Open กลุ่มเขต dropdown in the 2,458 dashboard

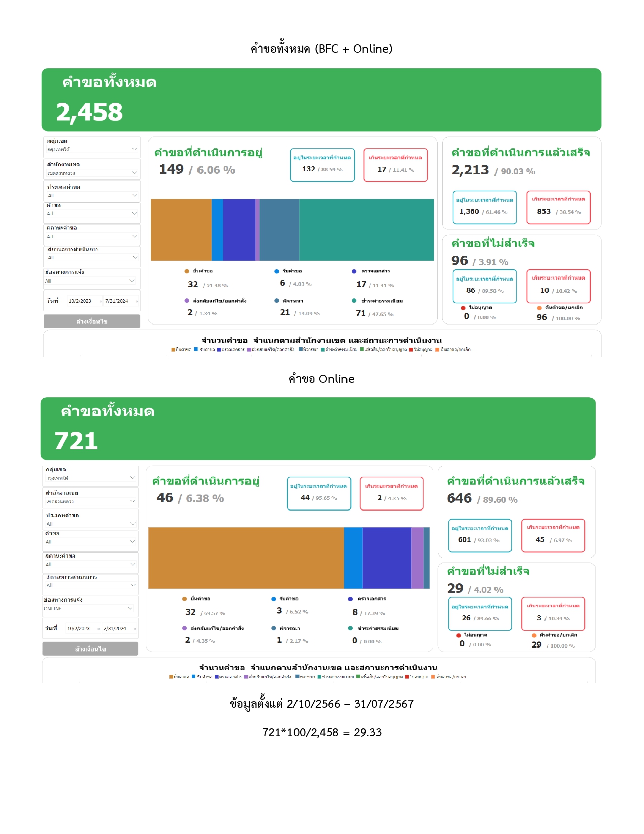coord(134,149)
